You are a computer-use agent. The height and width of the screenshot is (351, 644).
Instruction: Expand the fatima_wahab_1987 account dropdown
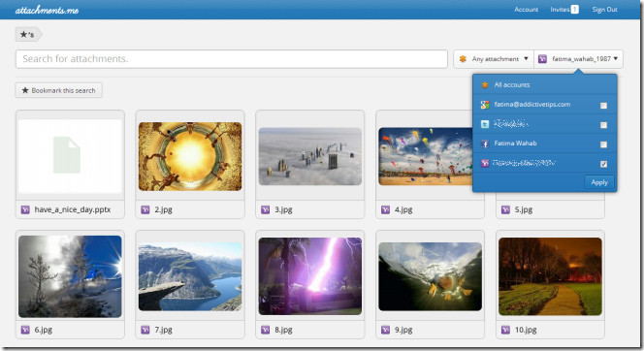tap(578, 59)
